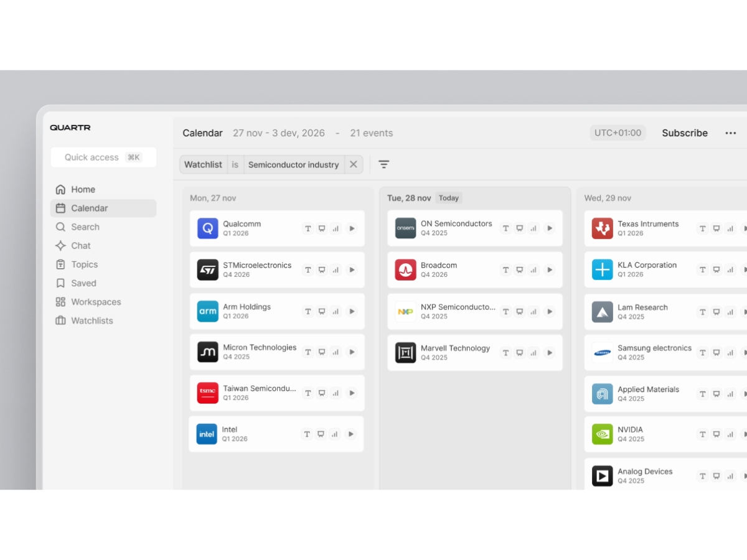Open the filter options icon
Viewport: 747px width, 560px height.
pos(384,164)
